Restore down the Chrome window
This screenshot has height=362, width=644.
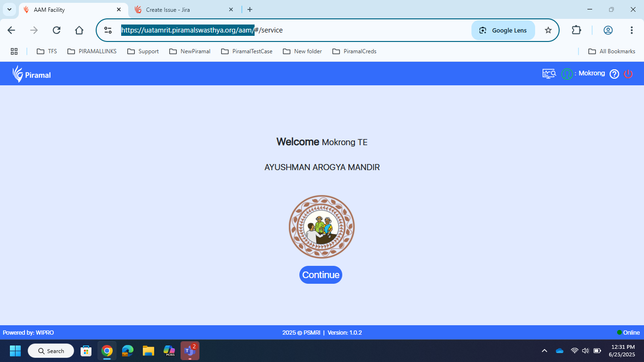coord(611,9)
